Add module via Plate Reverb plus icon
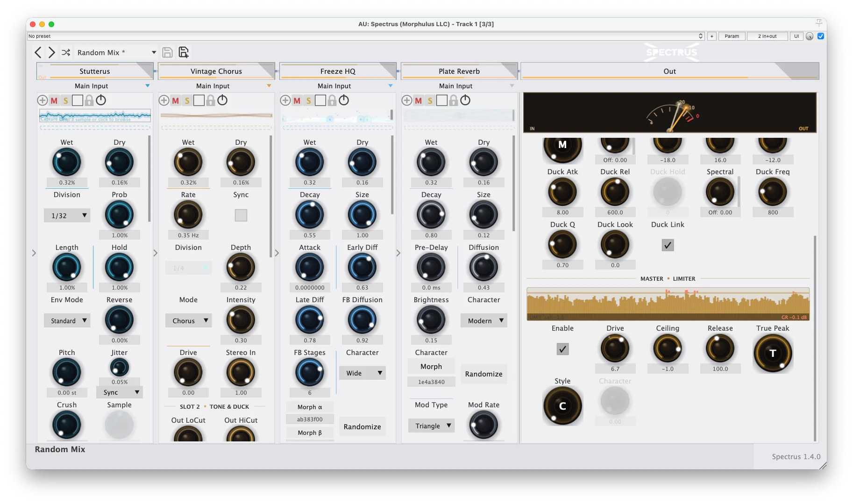Image resolution: width=853 pixels, height=504 pixels. pyautogui.click(x=406, y=100)
